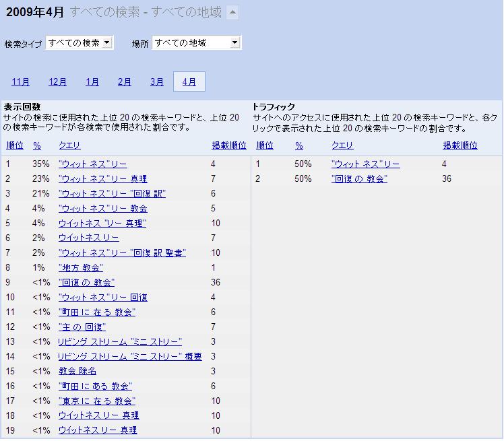The height and width of the screenshot is (441, 504).
Task: Open the 教会 除名 query link
Action: pos(77,371)
